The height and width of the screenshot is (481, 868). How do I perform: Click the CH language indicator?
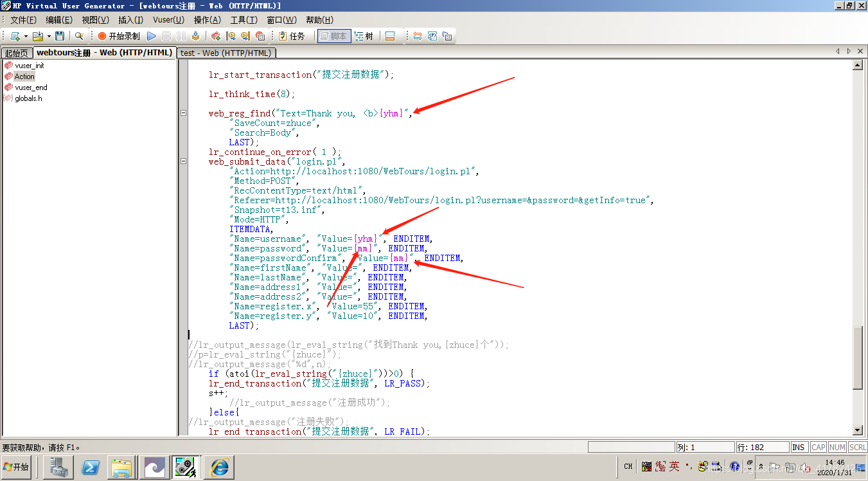(x=628, y=467)
